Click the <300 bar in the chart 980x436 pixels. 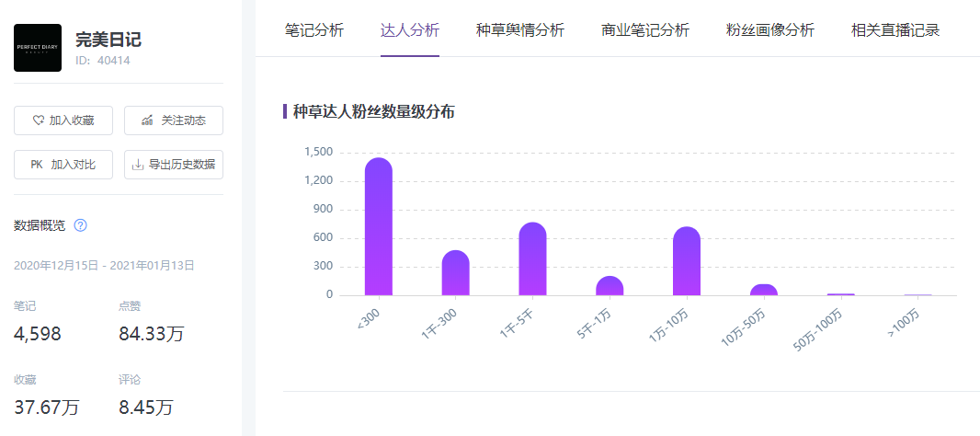(379, 226)
